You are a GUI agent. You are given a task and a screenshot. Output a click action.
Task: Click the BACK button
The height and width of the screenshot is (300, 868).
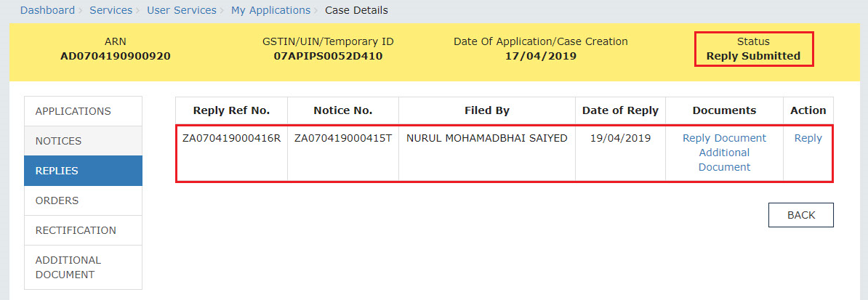pyautogui.click(x=801, y=215)
